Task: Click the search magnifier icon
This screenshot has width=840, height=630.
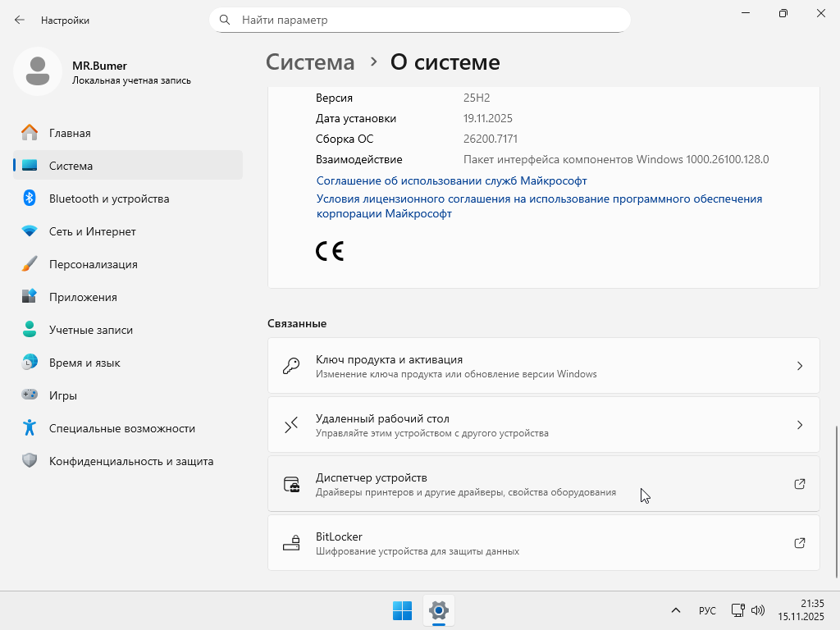Action: 224,20
